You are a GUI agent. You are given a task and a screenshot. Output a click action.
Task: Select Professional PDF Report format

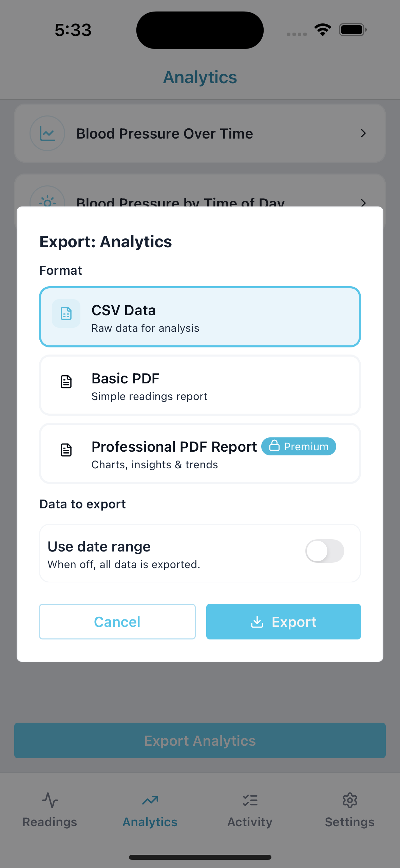(x=200, y=453)
